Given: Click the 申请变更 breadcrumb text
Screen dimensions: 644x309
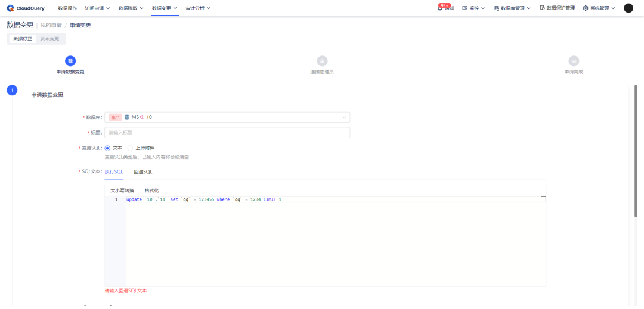Looking at the screenshot, I should (x=80, y=25).
